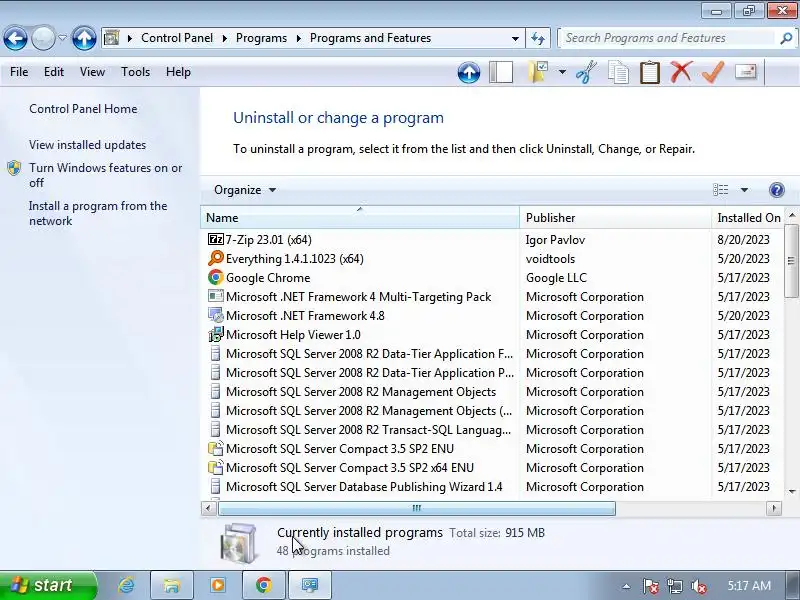The height and width of the screenshot is (600, 800).
Task: Change view using the view icon
Action: (x=720, y=190)
